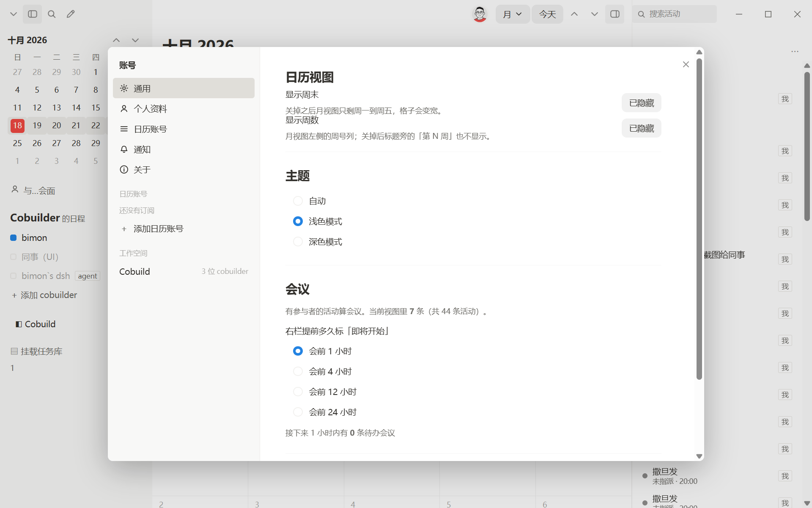Expand the top-left chevron menu
Viewport: 812px width, 508px height.
pyautogui.click(x=14, y=14)
